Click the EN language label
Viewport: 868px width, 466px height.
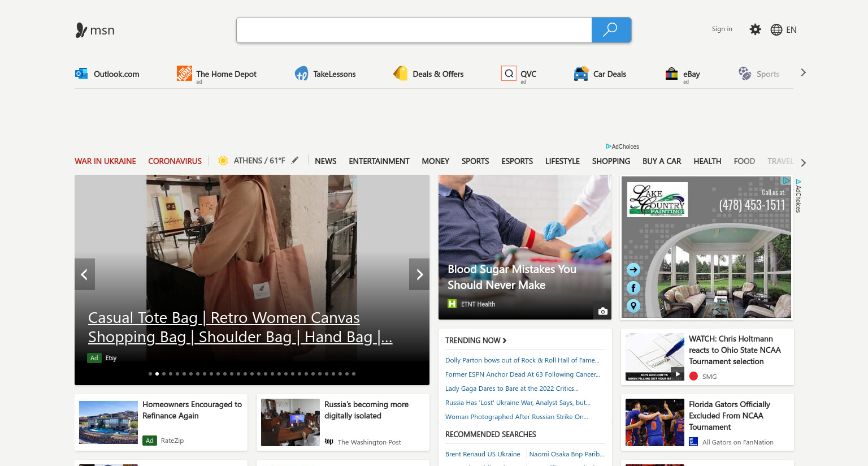pos(791,30)
